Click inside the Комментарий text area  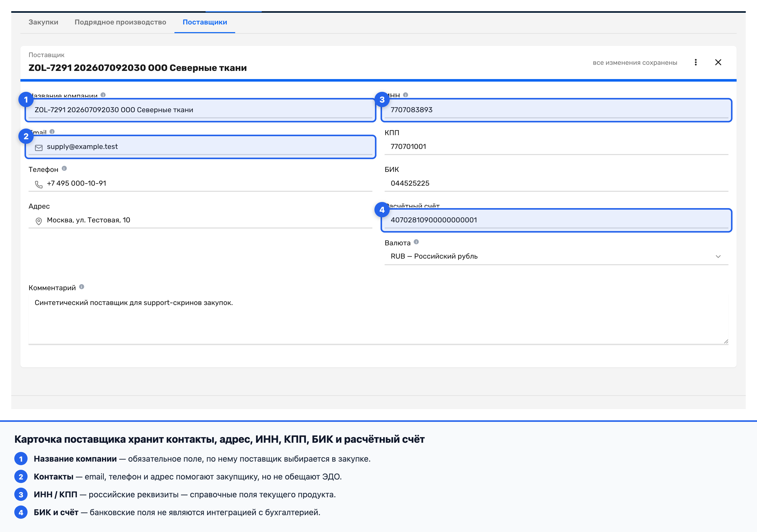[378, 319]
